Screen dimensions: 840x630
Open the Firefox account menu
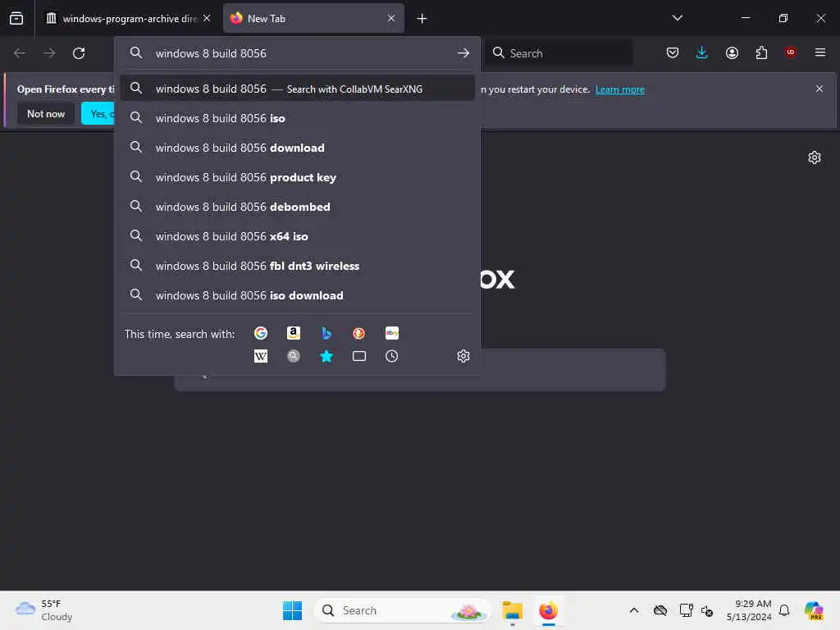tap(732, 52)
